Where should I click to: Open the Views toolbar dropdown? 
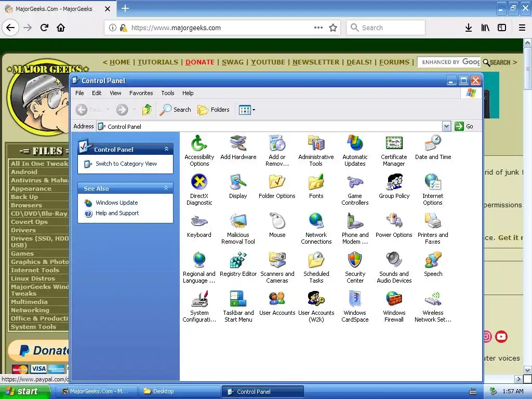[247, 110]
